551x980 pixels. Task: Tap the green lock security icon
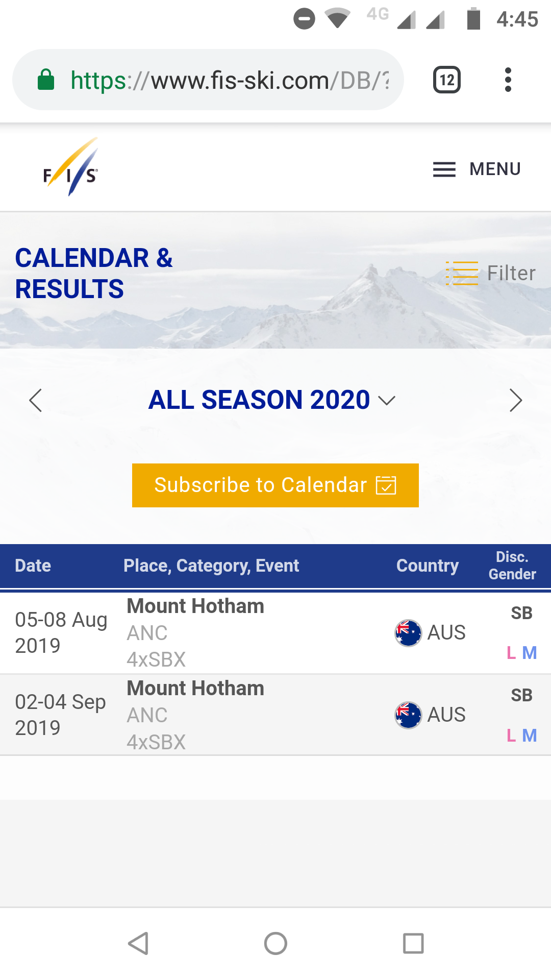[x=46, y=80]
